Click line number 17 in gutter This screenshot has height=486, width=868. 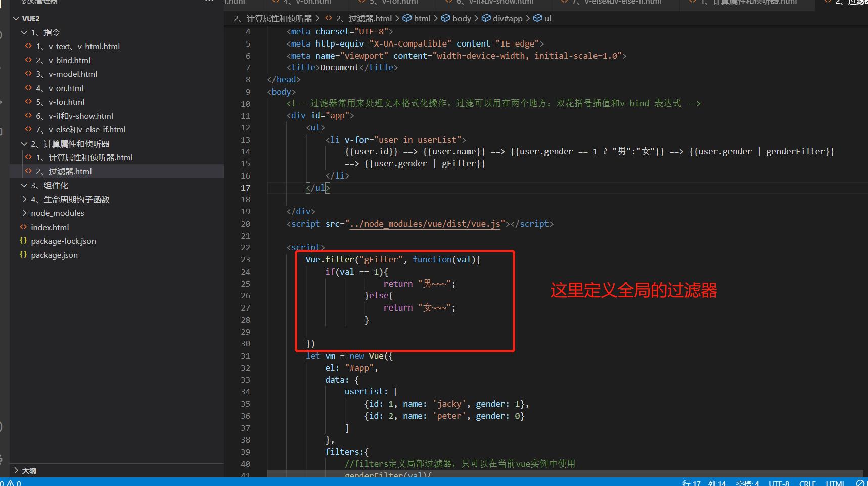point(245,188)
